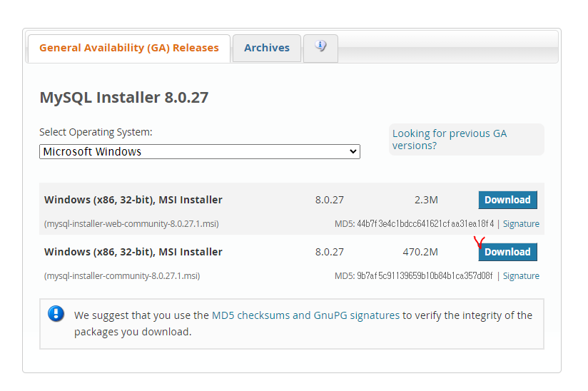Click the blue exclamation notice icon
The width and height of the screenshot is (588, 391).
pos(56,314)
